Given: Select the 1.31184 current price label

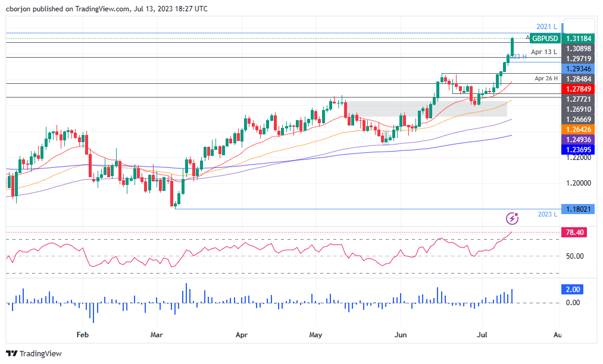Looking at the screenshot, I should click(x=578, y=38).
